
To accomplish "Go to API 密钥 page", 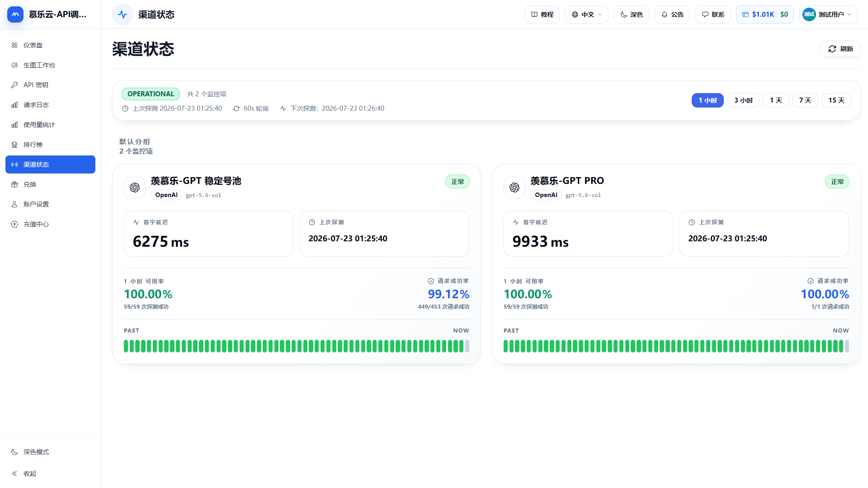I will [50, 85].
